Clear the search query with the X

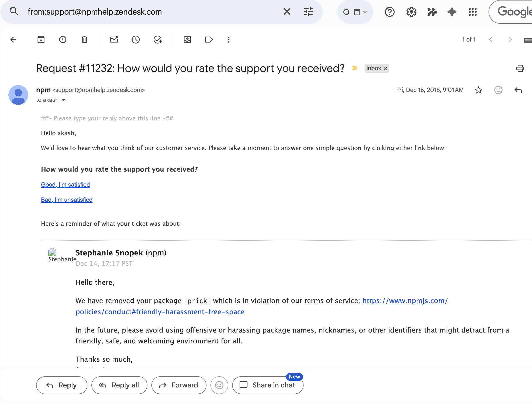click(287, 12)
